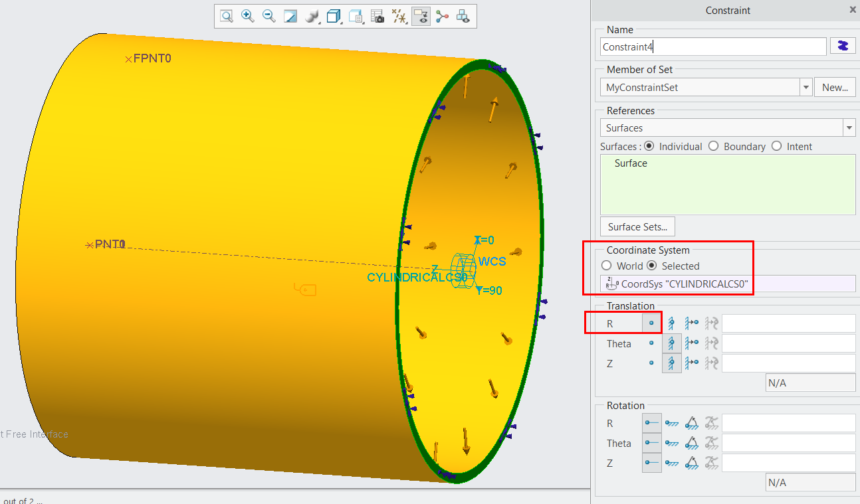This screenshot has width=860, height=504.
Task: Open the Surface Sets dialog
Action: tap(637, 226)
